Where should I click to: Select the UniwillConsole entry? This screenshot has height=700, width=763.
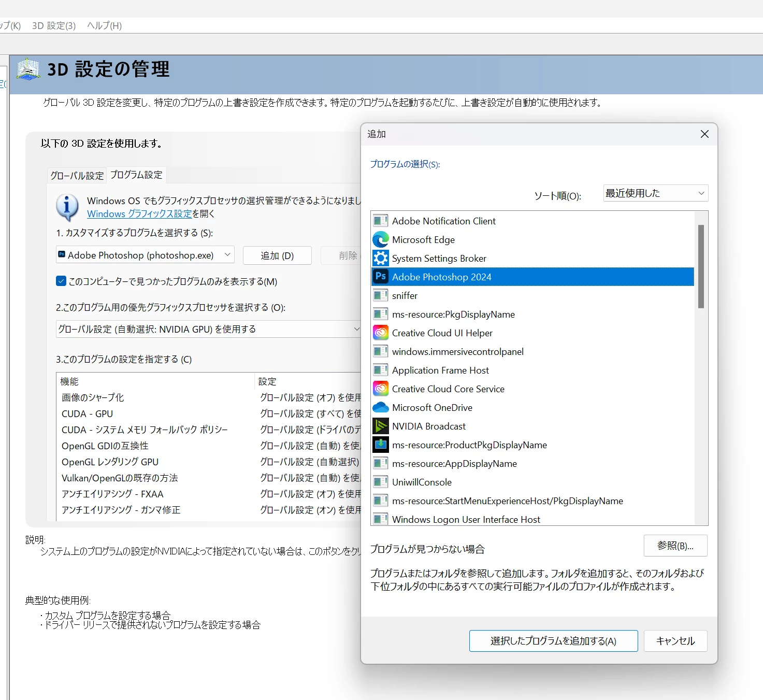pyautogui.click(x=532, y=482)
